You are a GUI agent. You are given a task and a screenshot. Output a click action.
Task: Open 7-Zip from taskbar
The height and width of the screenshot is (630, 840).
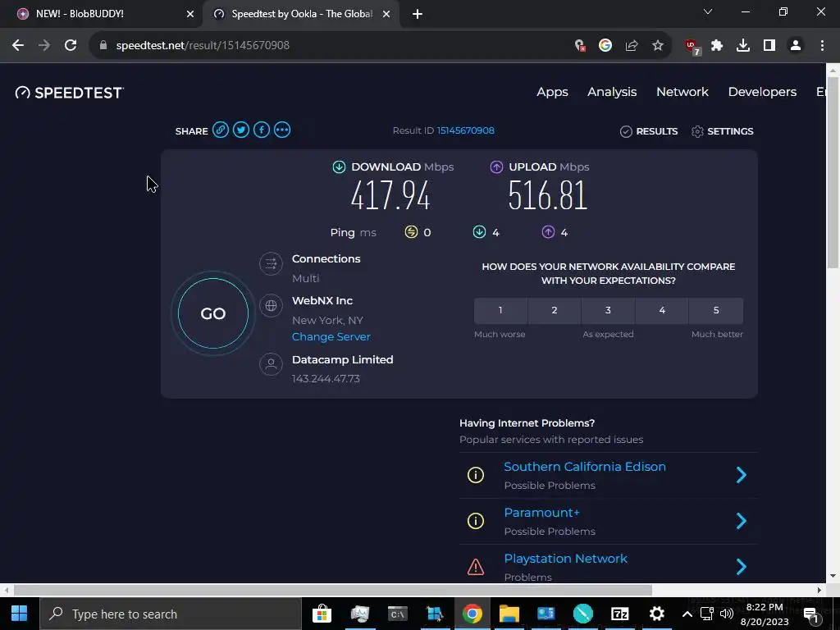[620, 614]
